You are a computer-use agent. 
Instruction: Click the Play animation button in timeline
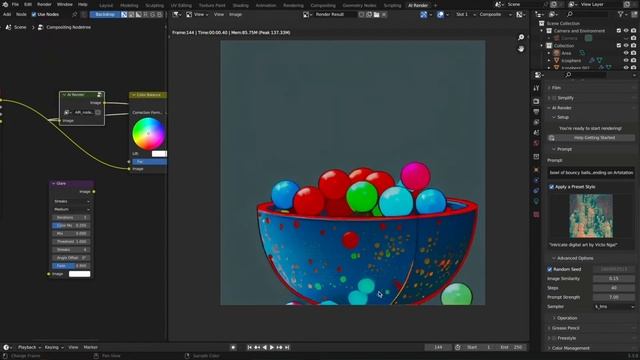(272, 347)
